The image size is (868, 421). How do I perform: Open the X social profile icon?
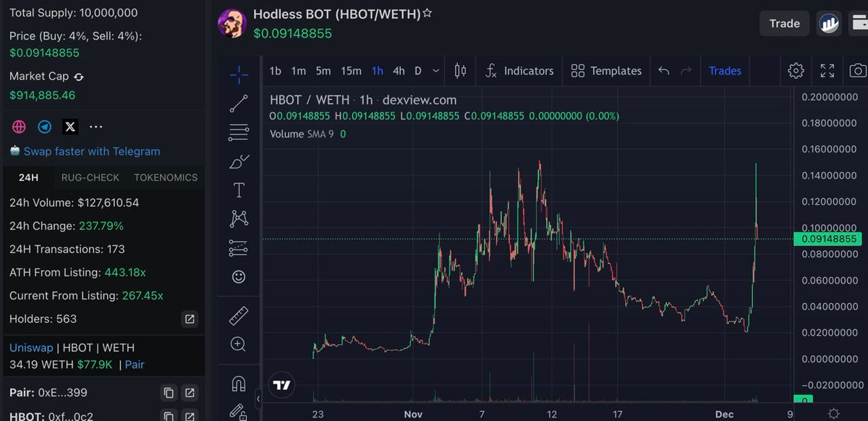point(70,127)
